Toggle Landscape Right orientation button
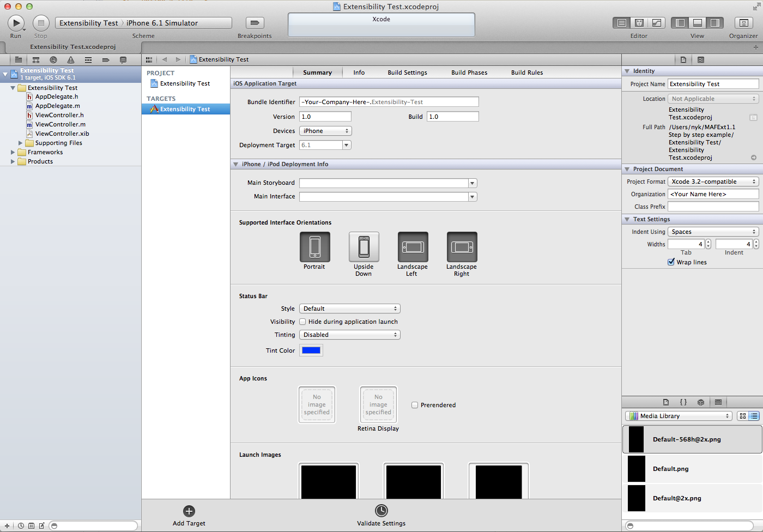The height and width of the screenshot is (532, 763). click(x=462, y=247)
